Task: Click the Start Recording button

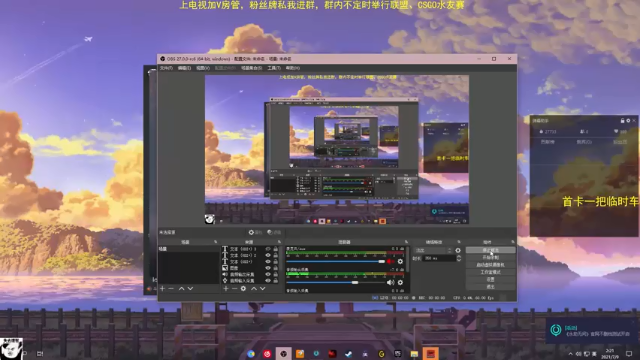Action: coord(490,258)
